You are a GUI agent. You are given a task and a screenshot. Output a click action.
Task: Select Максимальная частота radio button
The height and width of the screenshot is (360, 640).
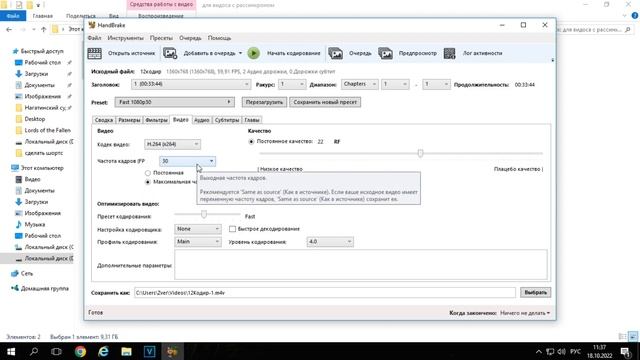tap(148, 182)
